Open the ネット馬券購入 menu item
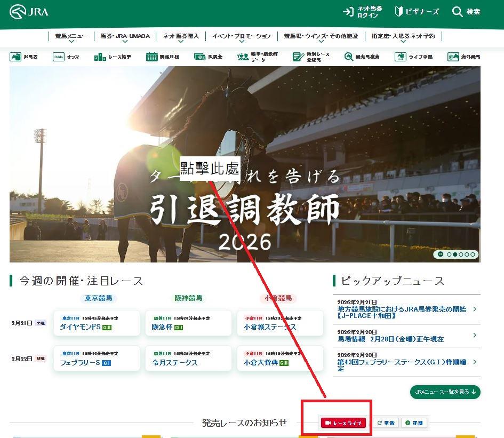The image size is (504, 438). click(181, 36)
